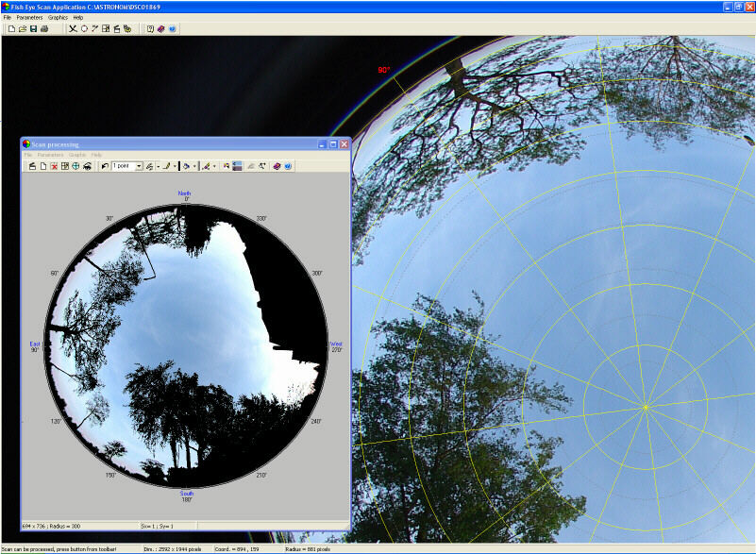Click the undo arrow in Scan processing toolbar
756x554 pixels.
(105, 166)
